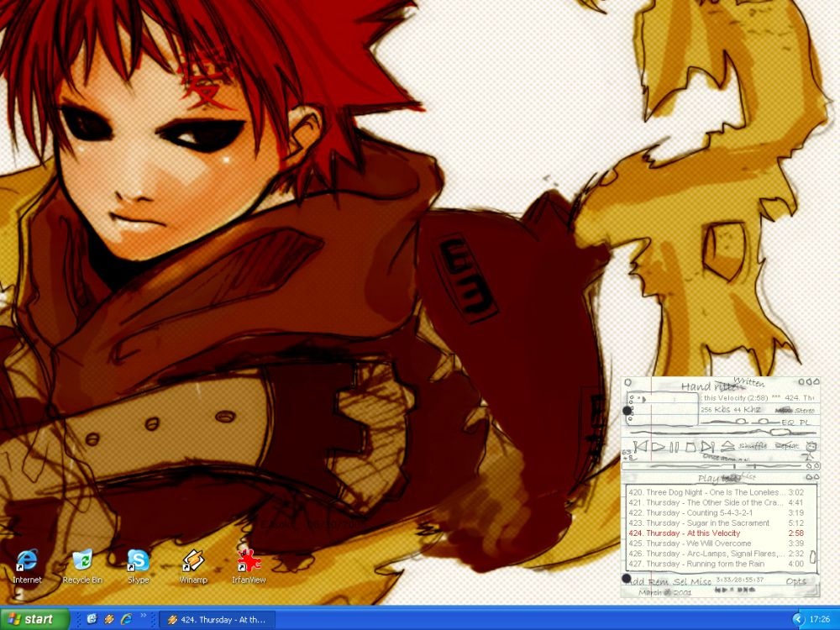The width and height of the screenshot is (840, 630).
Task: Select the Recycle Bin desktop icon
Action: (x=82, y=565)
